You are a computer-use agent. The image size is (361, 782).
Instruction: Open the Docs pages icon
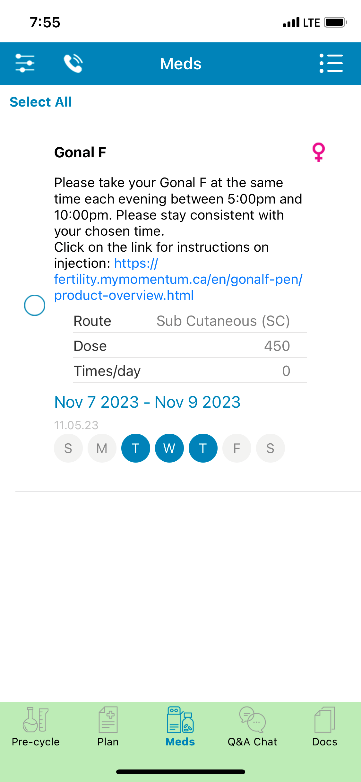(x=325, y=720)
